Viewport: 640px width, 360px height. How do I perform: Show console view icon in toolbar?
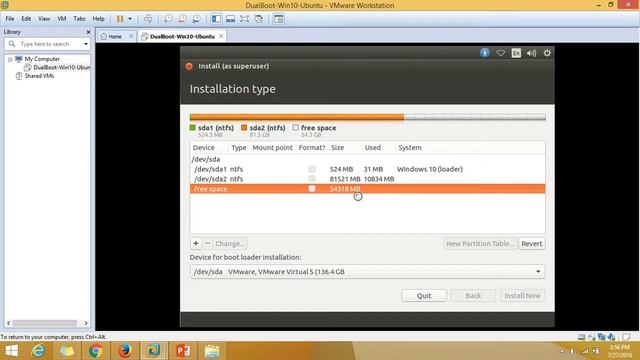click(279, 19)
